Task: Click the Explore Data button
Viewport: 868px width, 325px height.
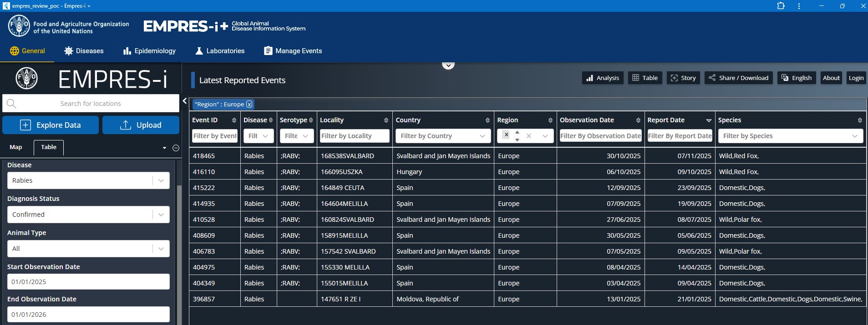Action: pos(51,125)
